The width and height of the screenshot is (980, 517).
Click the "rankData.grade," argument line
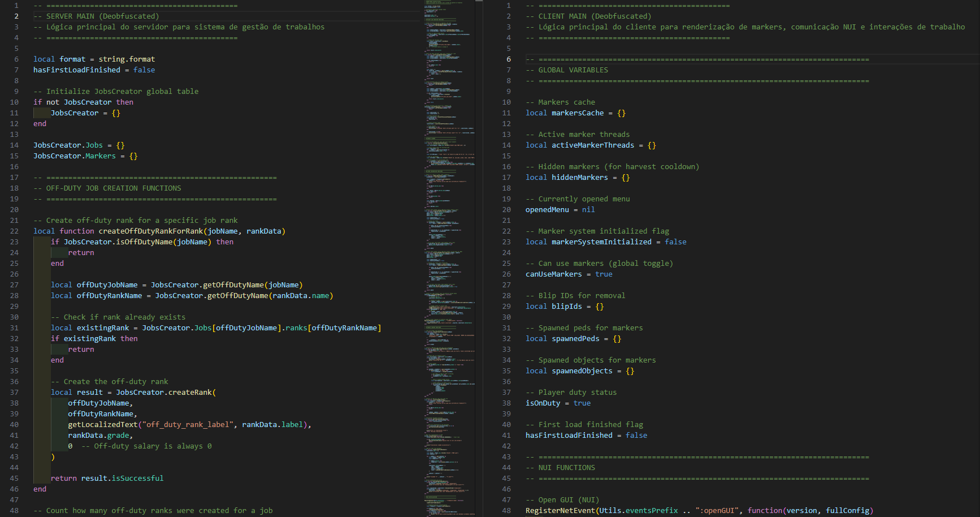pyautogui.click(x=101, y=436)
